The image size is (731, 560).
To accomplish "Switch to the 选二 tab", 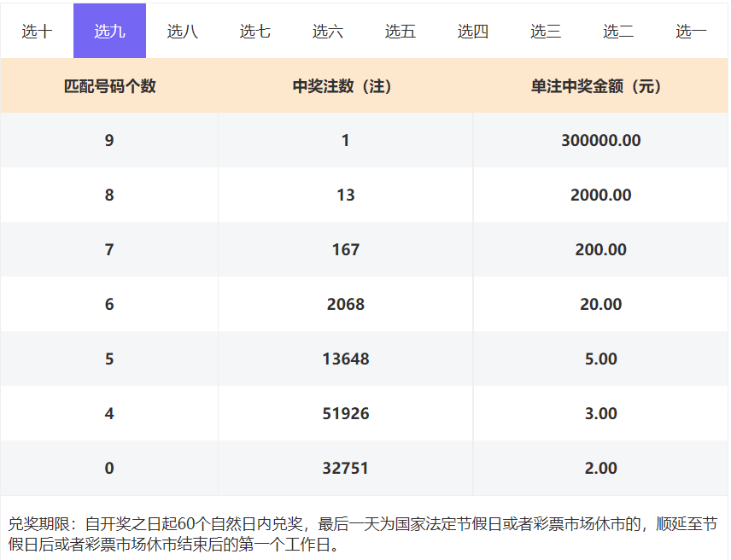I will [618, 32].
